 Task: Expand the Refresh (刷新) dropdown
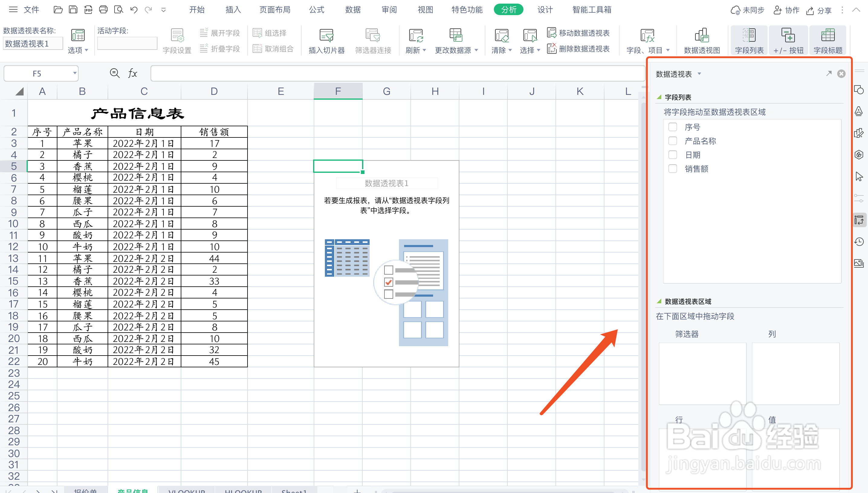point(424,50)
